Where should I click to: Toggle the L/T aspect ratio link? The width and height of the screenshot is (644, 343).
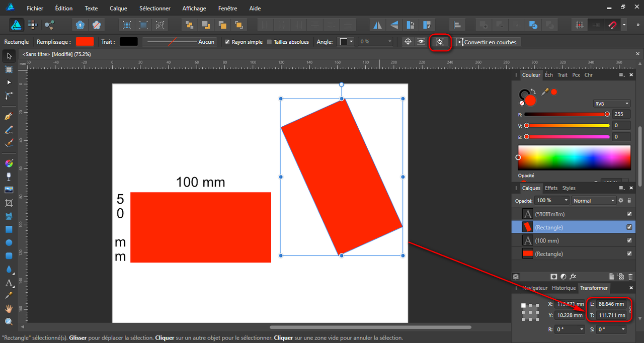pyautogui.click(x=630, y=310)
